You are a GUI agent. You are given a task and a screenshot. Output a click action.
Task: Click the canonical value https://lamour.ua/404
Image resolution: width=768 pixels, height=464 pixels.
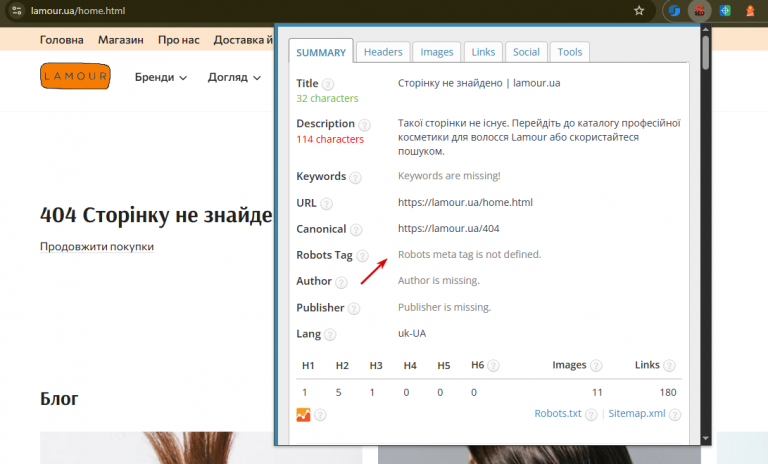click(x=448, y=228)
